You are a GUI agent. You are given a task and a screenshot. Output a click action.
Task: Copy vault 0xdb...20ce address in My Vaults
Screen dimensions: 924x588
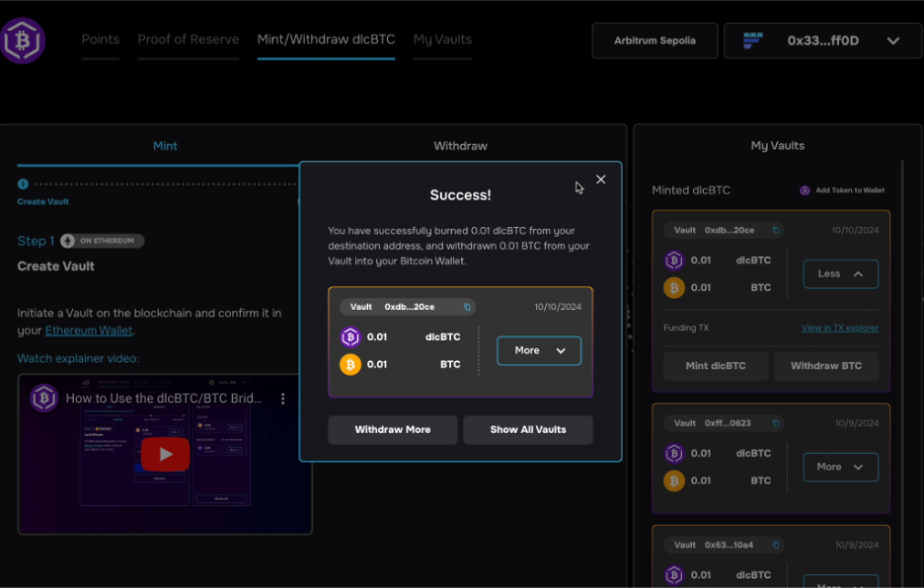tap(776, 231)
